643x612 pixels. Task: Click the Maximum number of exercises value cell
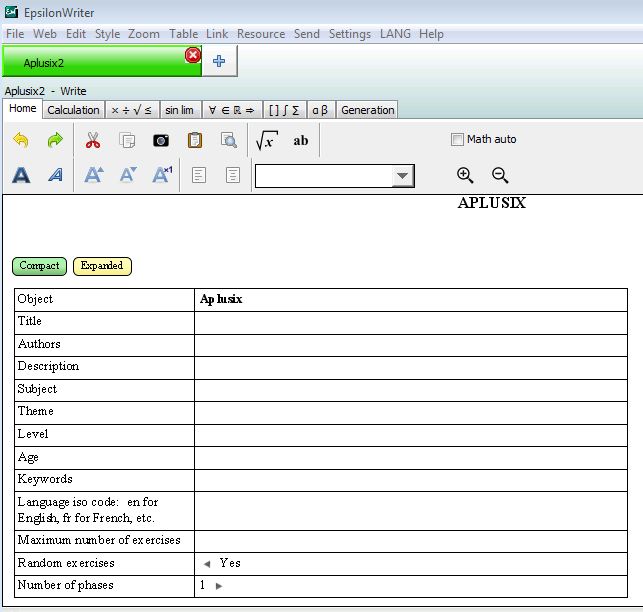click(x=410, y=541)
